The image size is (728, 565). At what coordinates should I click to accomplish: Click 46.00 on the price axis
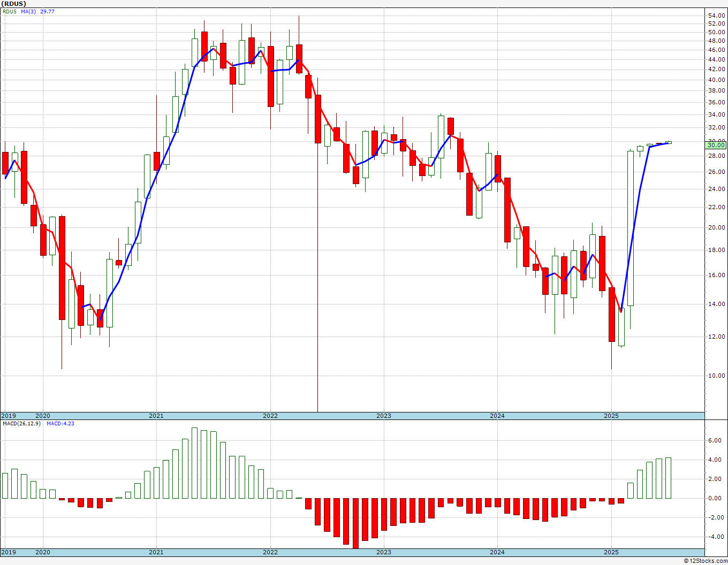[716, 50]
